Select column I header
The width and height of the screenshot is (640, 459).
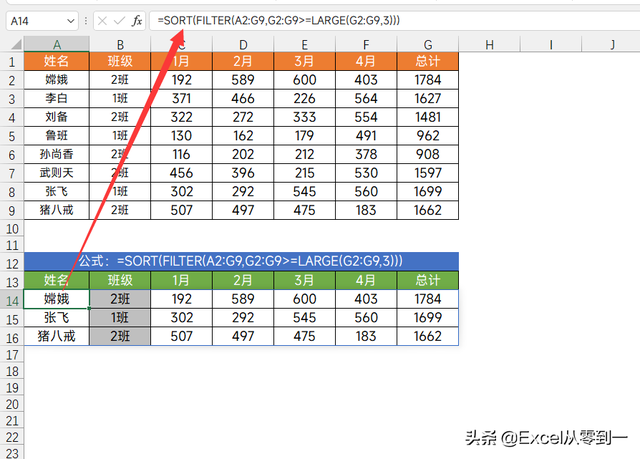[551, 44]
